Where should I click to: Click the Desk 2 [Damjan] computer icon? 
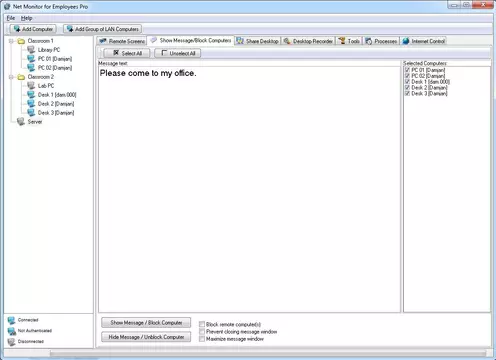pos(31,104)
